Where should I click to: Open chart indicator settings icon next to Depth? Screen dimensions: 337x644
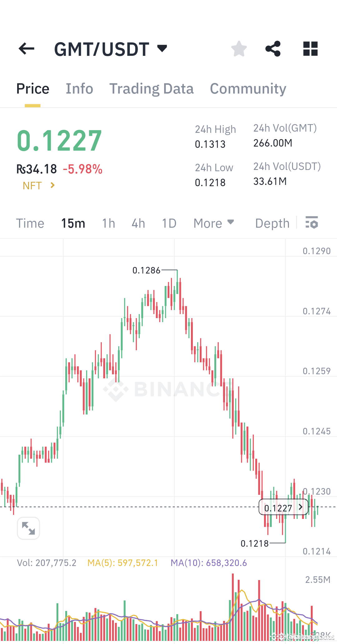(x=312, y=223)
